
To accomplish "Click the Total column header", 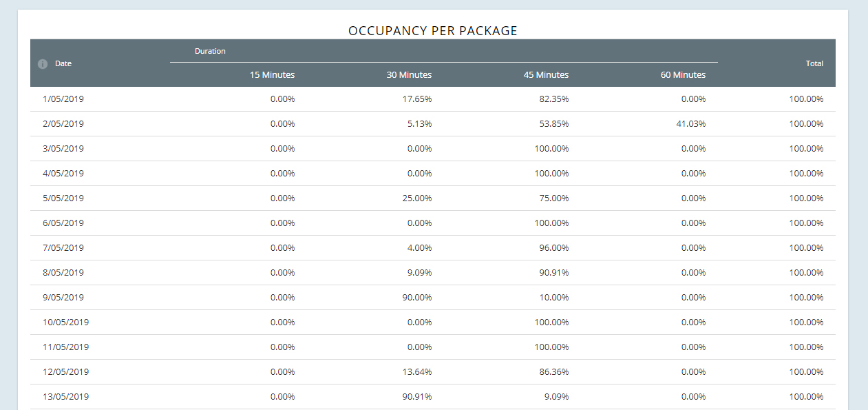I will (x=815, y=63).
